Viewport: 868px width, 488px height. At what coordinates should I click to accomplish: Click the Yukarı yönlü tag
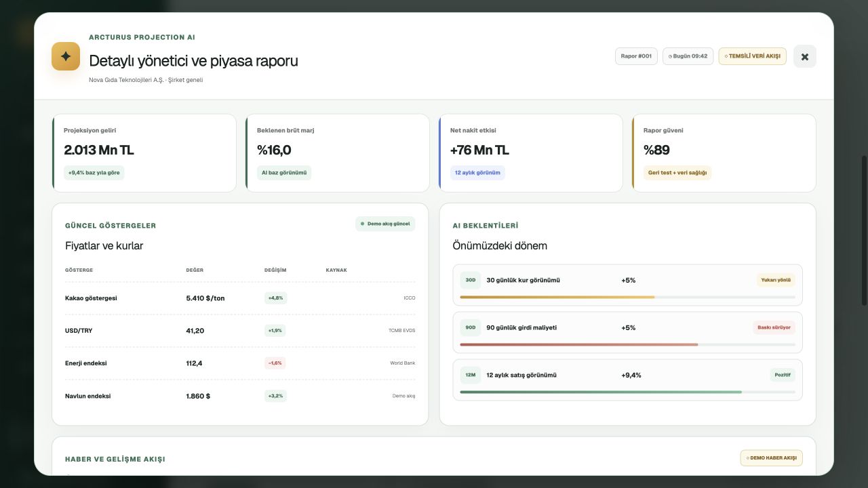pos(776,280)
